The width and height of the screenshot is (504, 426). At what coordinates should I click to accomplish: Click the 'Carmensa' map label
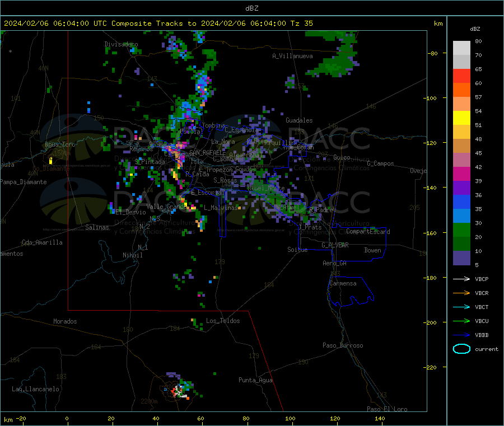click(343, 283)
